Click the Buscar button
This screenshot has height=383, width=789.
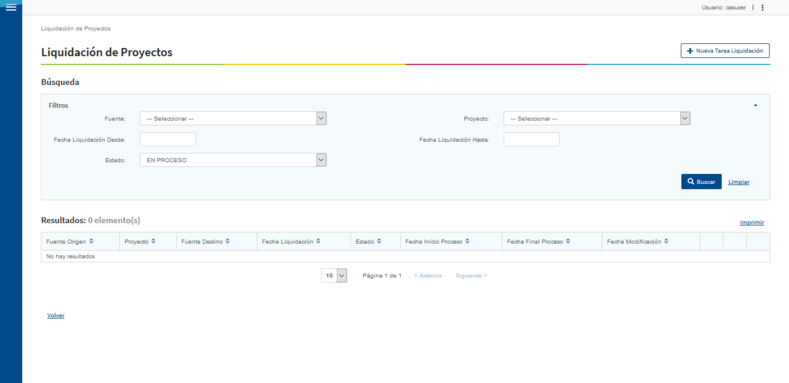pos(701,182)
